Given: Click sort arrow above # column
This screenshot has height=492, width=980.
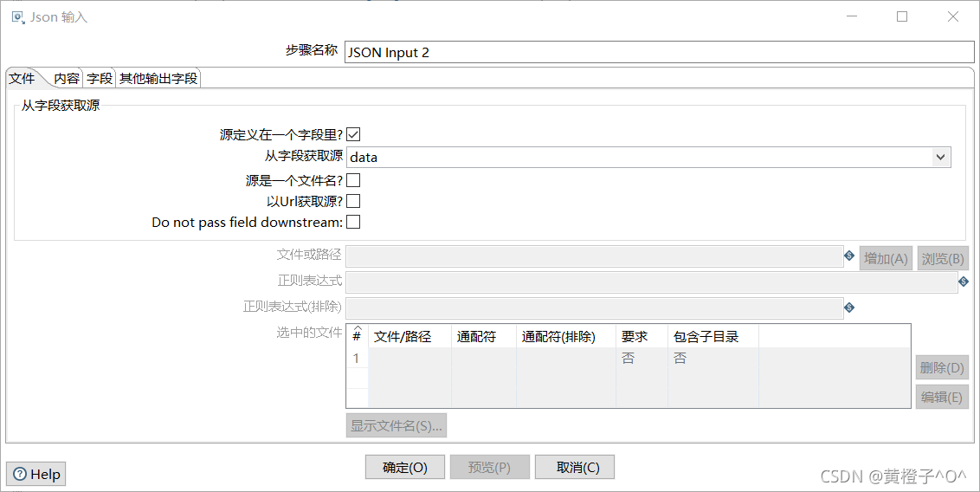Looking at the screenshot, I should 358,328.
